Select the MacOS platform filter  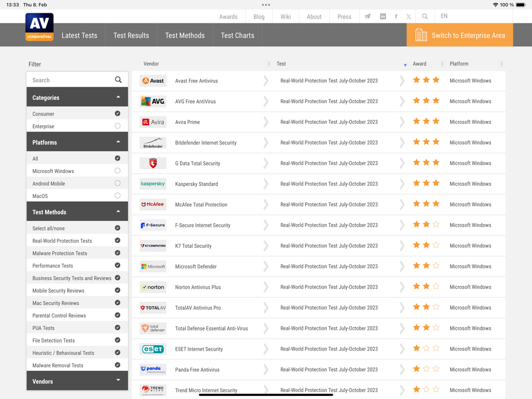pyautogui.click(x=118, y=195)
